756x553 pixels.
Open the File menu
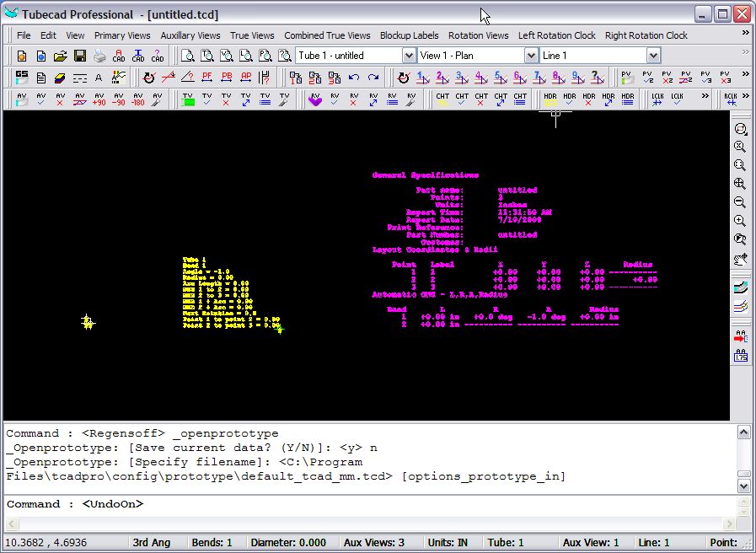tap(24, 35)
